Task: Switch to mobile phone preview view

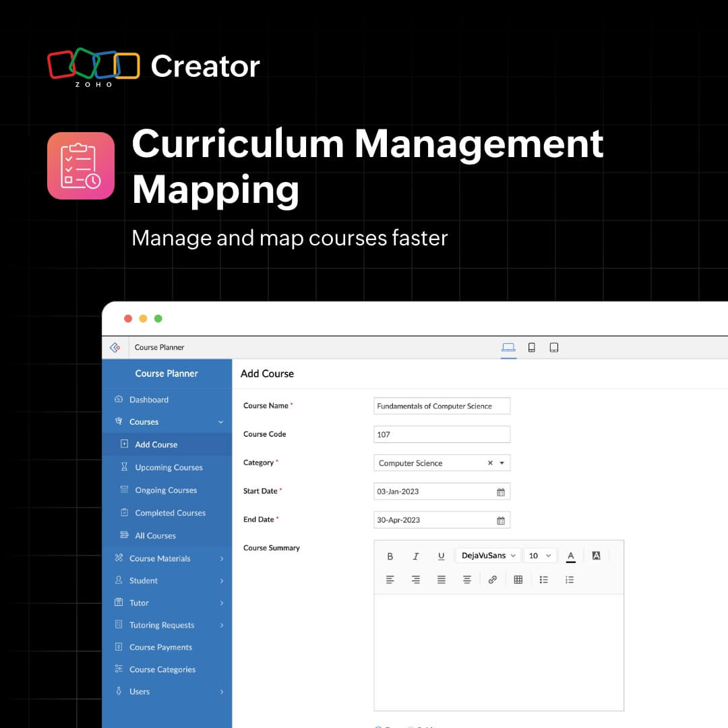Action: click(531, 346)
